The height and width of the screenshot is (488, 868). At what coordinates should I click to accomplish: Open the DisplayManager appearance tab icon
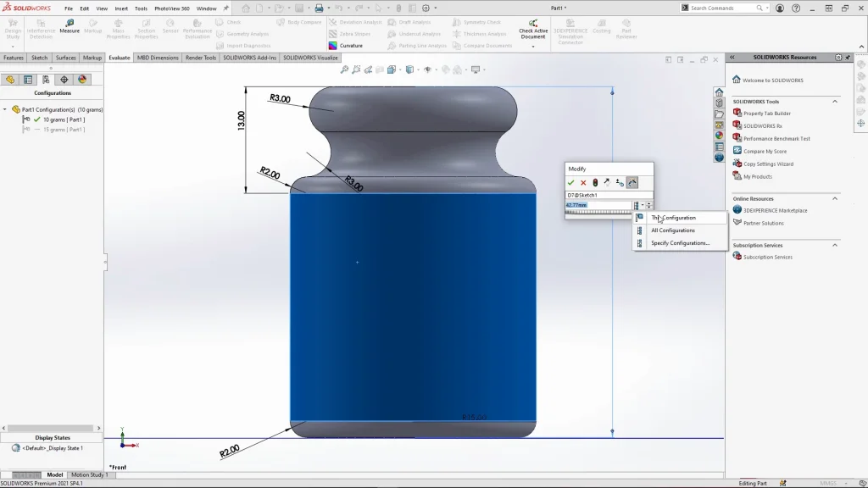point(82,80)
